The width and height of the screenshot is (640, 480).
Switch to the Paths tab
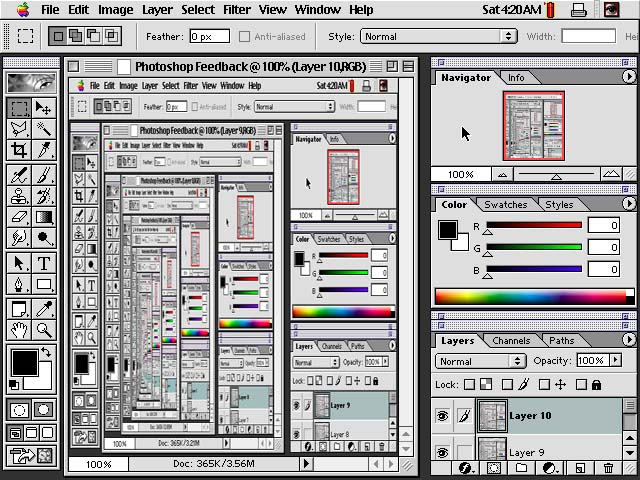coord(562,340)
